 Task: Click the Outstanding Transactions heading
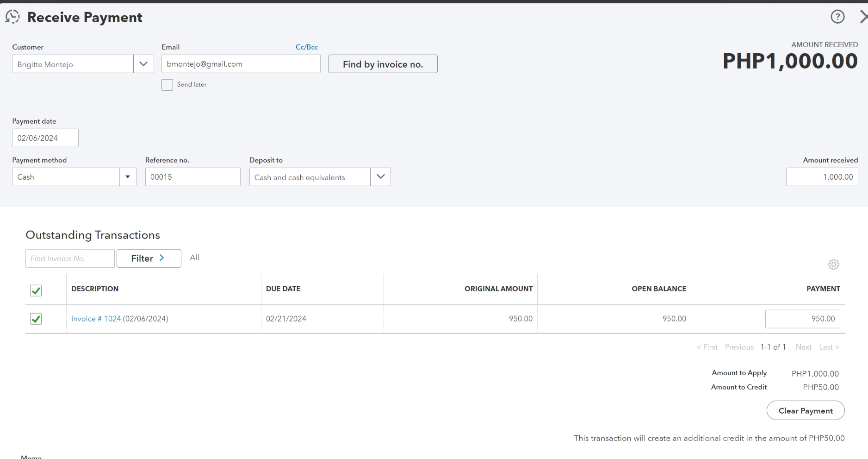tap(93, 235)
